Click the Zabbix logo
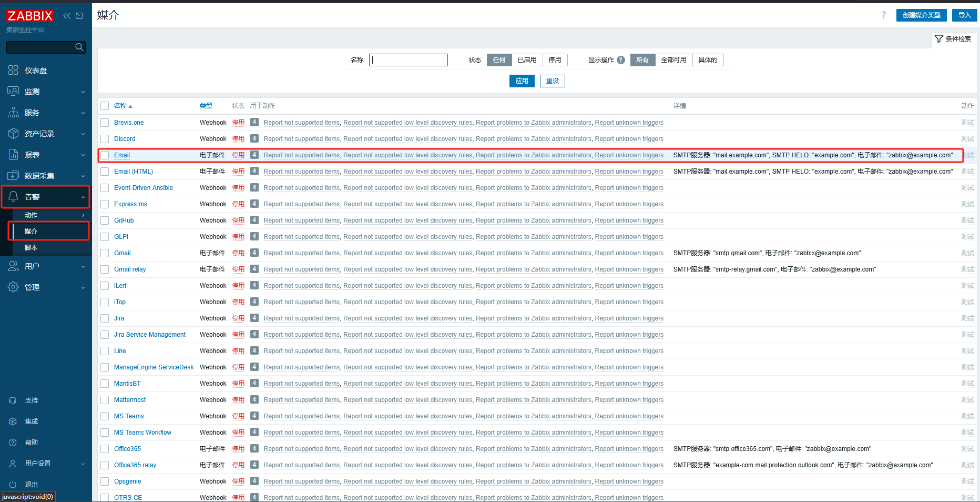 tap(30, 16)
